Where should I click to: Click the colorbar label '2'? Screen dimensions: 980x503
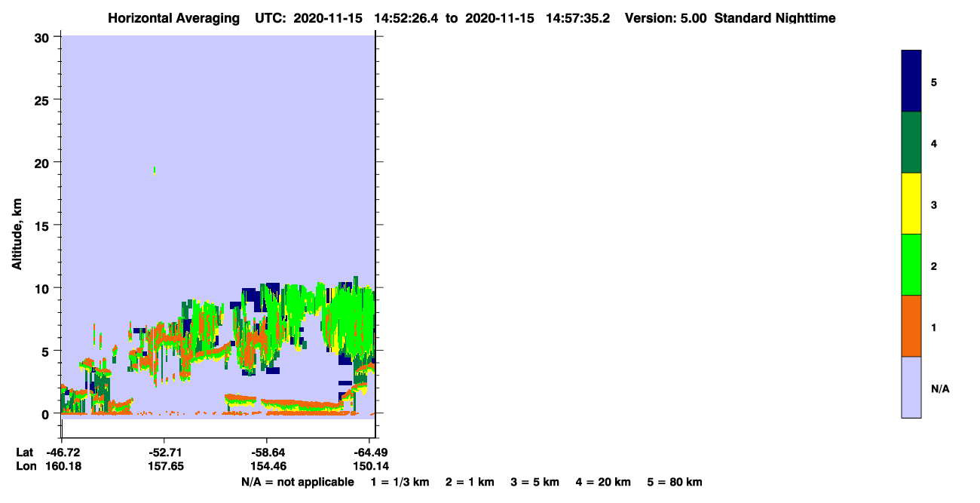tap(933, 265)
